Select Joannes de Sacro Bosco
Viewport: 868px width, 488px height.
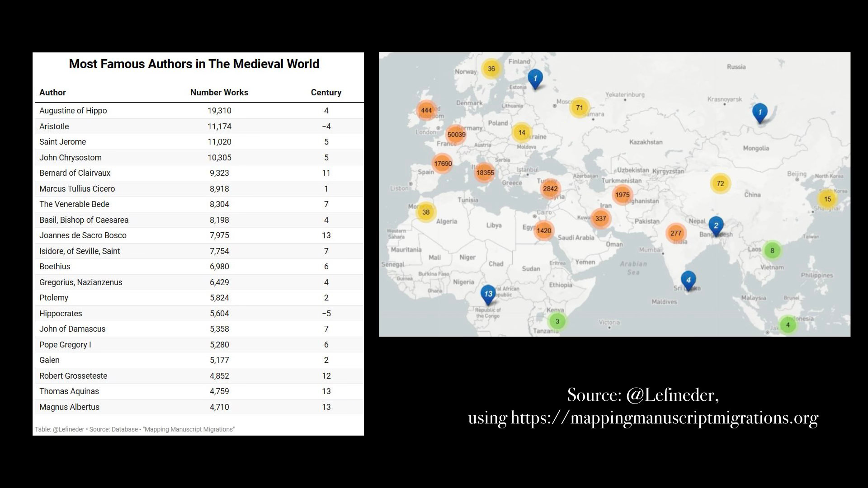(x=83, y=235)
